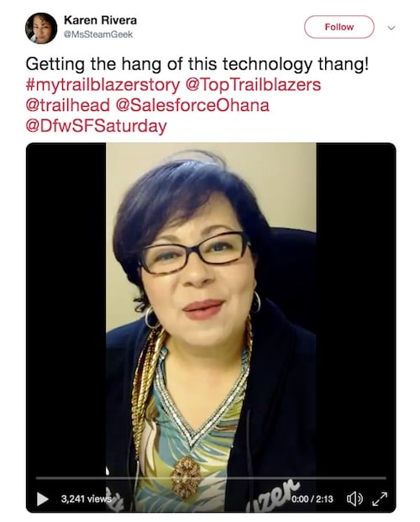Image resolution: width=420 pixels, height=522 pixels.
Task: Expand the video to fullscreen
Action: pos(380,498)
